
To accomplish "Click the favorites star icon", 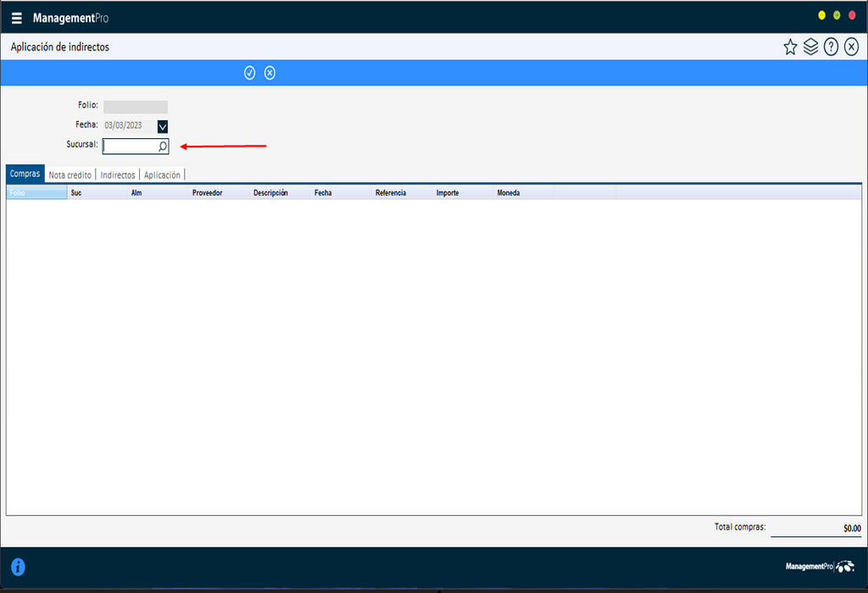I will 790,47.
